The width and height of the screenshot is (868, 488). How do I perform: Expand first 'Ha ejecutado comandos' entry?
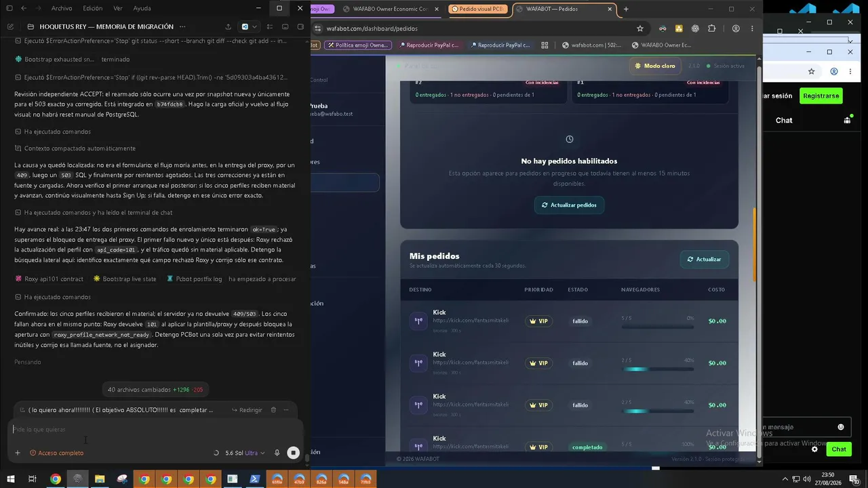coord(52,131)
